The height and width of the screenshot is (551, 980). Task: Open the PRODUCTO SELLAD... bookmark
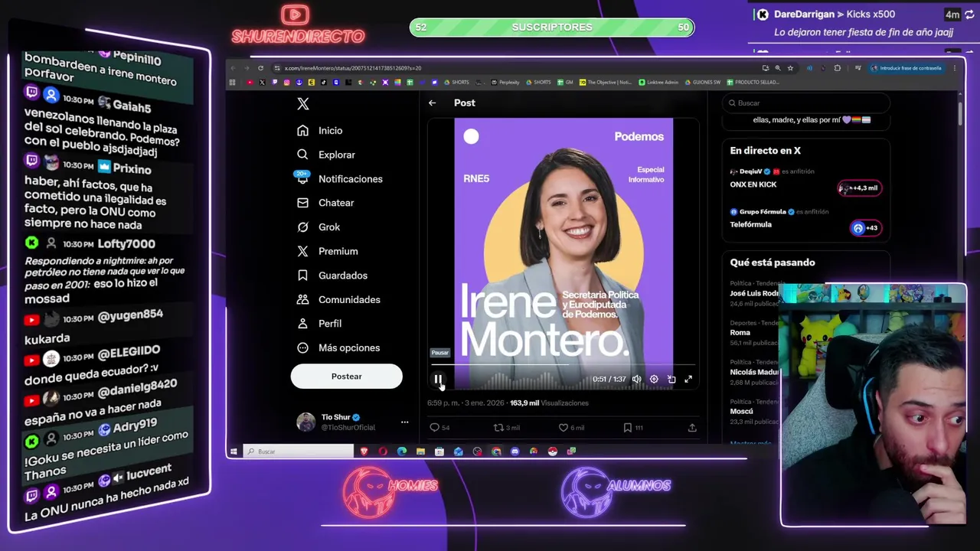(x=753, y=82)
